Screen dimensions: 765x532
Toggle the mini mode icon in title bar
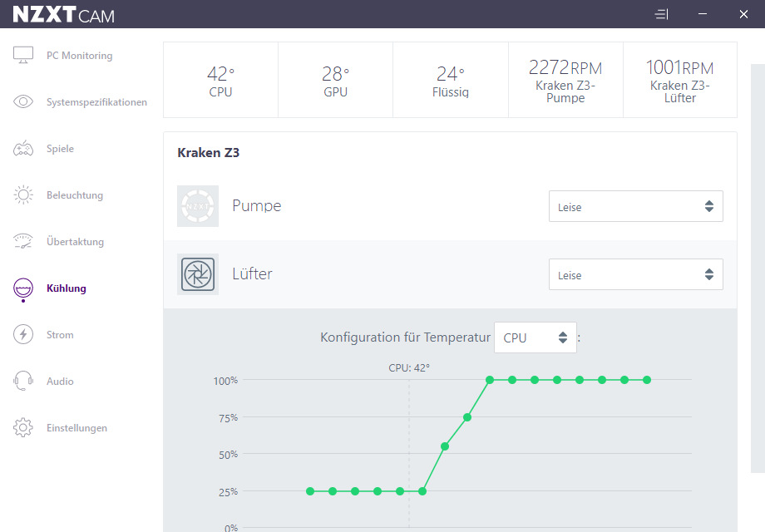point(661,14)
